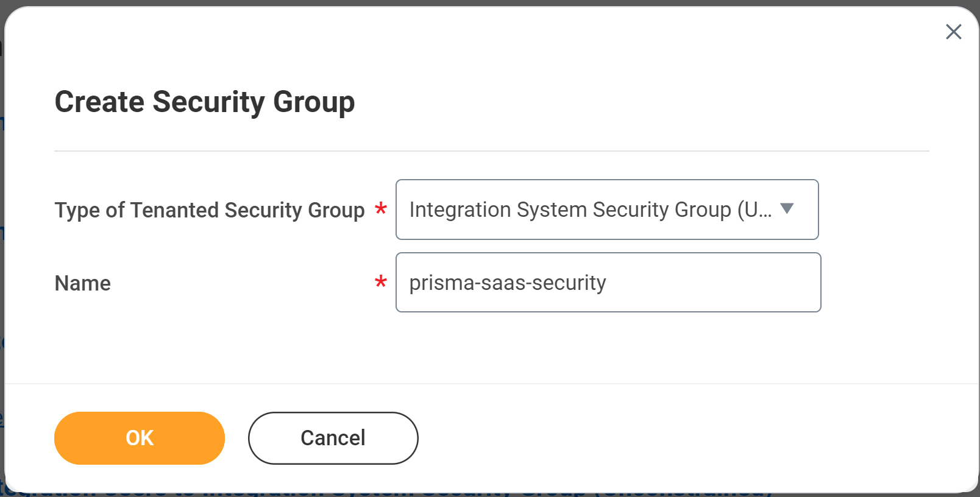
Task: Click the "Type of Tenanted Security Group" label
Action: [x=210, y=210]
